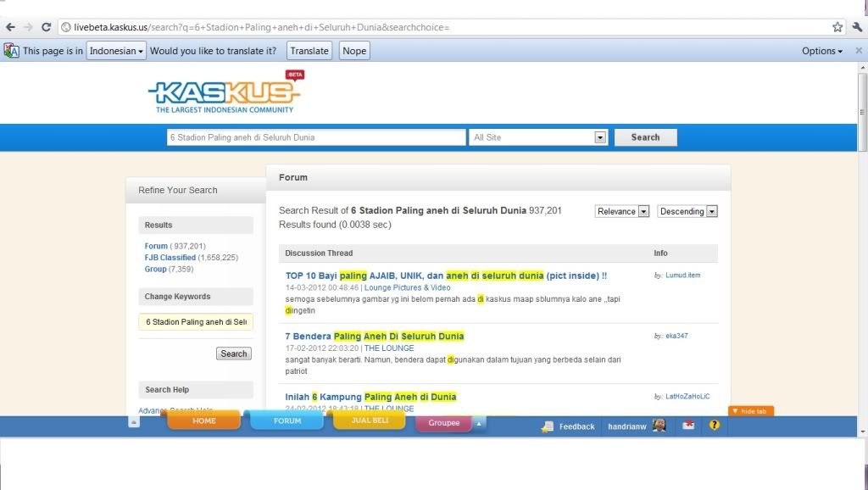Expand the arrow next to Groupee
868x490 pixels.
coord(479,424)
